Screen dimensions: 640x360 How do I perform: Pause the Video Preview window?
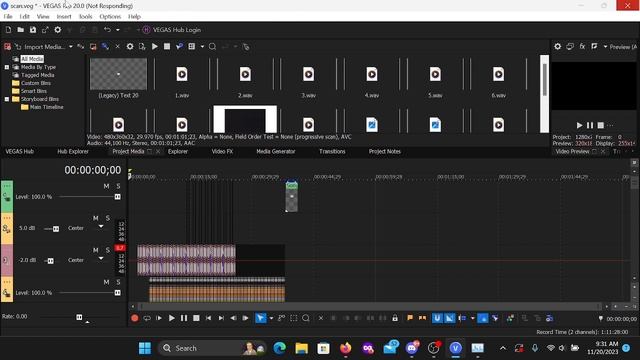tap(590, 125)
